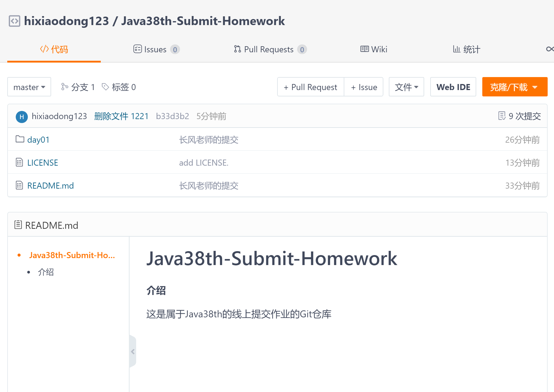Open the Wiki tab
The image size is (554, 392).
click(374, 49)
